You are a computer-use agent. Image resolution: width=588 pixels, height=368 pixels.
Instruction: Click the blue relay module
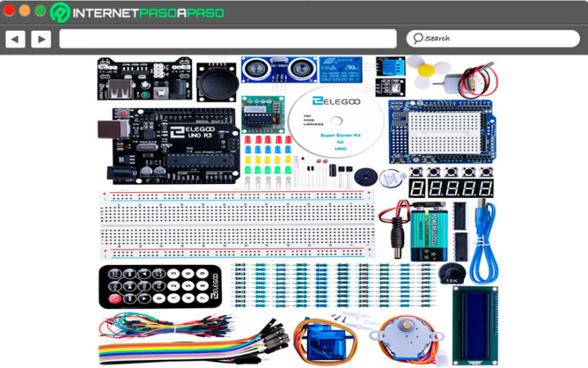pos(341,70)
